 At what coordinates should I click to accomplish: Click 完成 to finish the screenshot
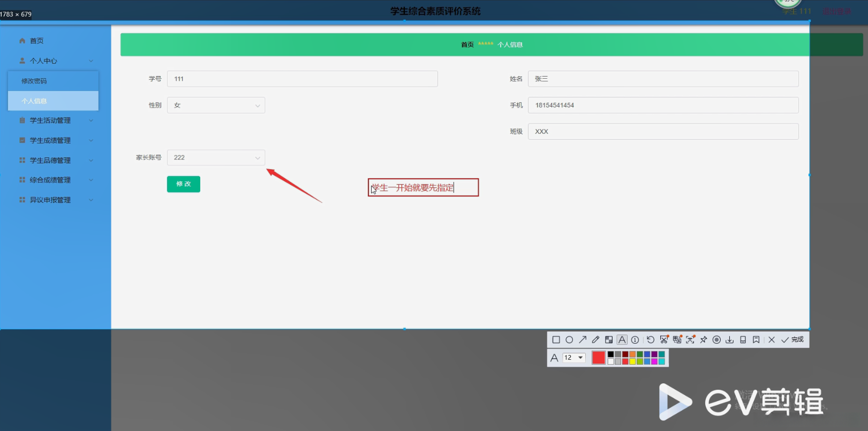792,339
